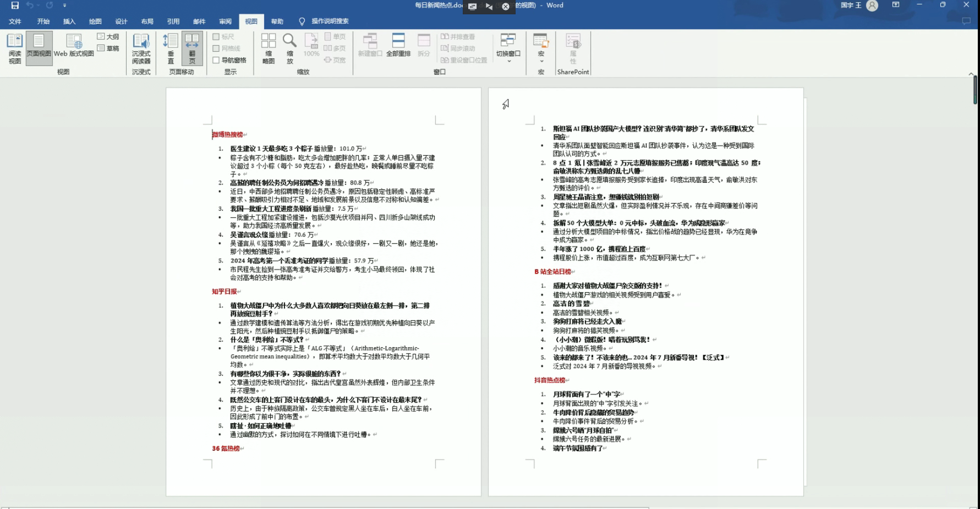Screen dimensions: 980x509
Task: Switch to 阅读视图 reading view
Action: tap(15, 48)
